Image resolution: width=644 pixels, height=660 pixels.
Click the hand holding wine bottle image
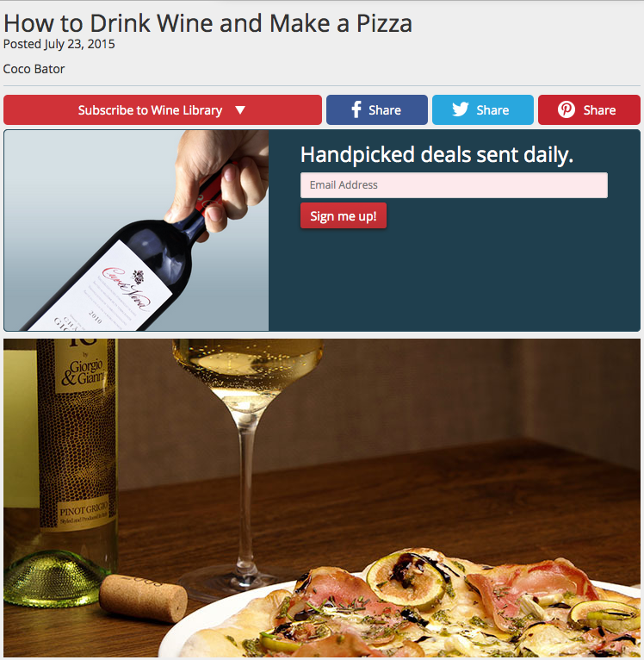(x=136, y=230)
